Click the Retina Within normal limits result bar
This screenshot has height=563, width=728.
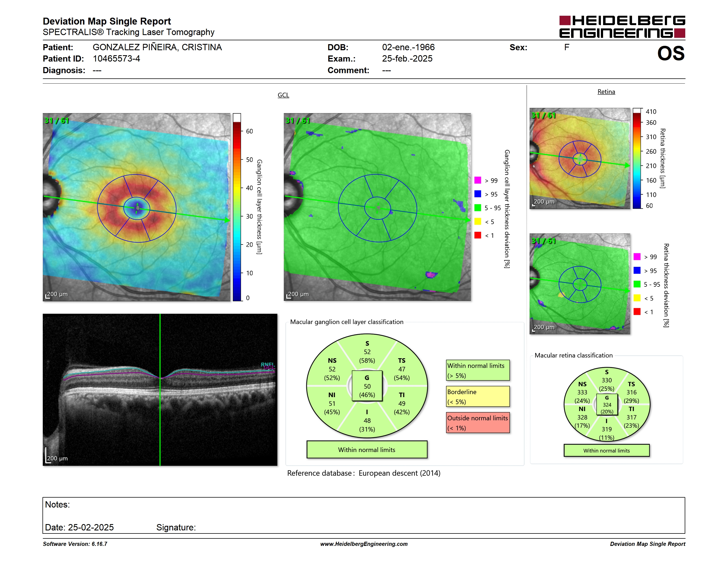click(x=606, y=451)
